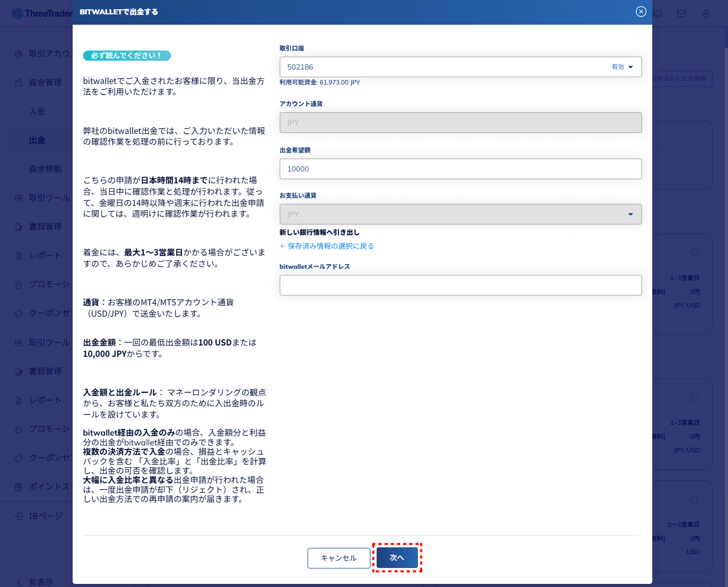Click the 取引アカウント sidebar icon
Image resolution: width=728 pixels, height=587 pixels.
19,54
